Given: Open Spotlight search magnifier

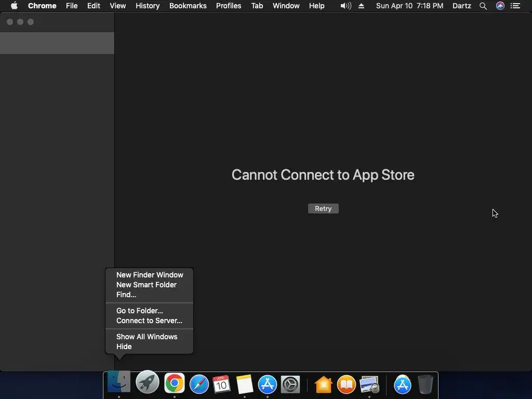Looking at the screenshot, I should [x=483, y=6].
